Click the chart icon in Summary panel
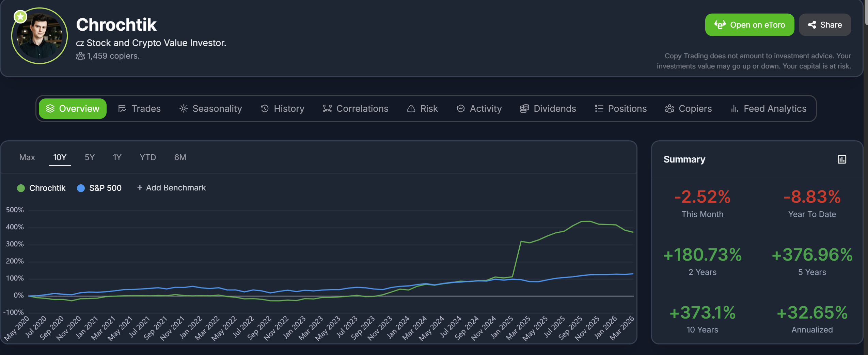Screen dimensions: 868x355 tap(841, 159)
